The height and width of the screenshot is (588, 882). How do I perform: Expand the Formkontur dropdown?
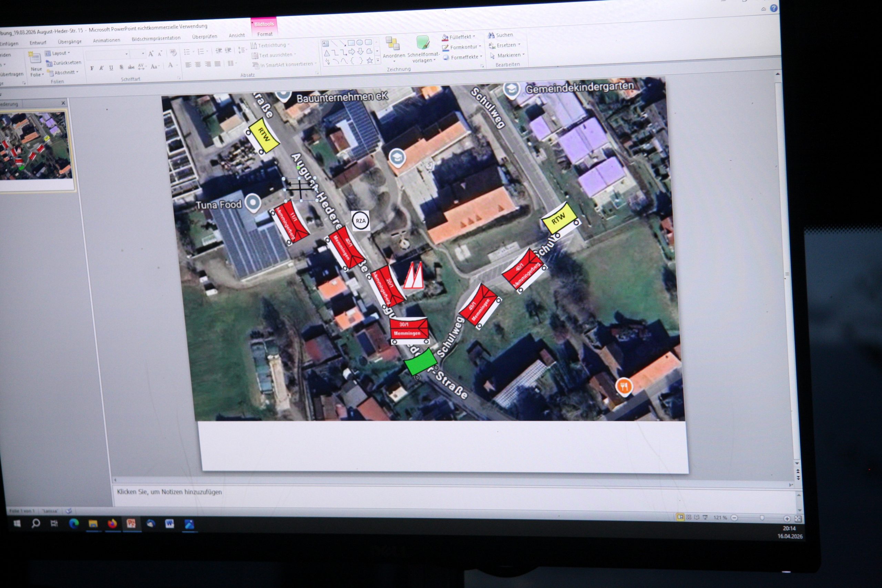[x=480, y=47]
